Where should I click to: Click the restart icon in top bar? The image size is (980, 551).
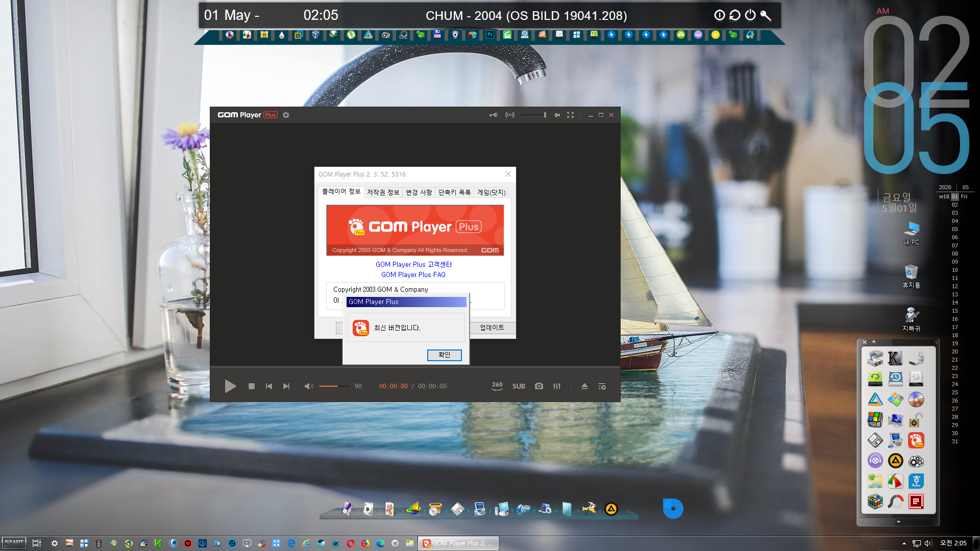[x=734, y=15]
